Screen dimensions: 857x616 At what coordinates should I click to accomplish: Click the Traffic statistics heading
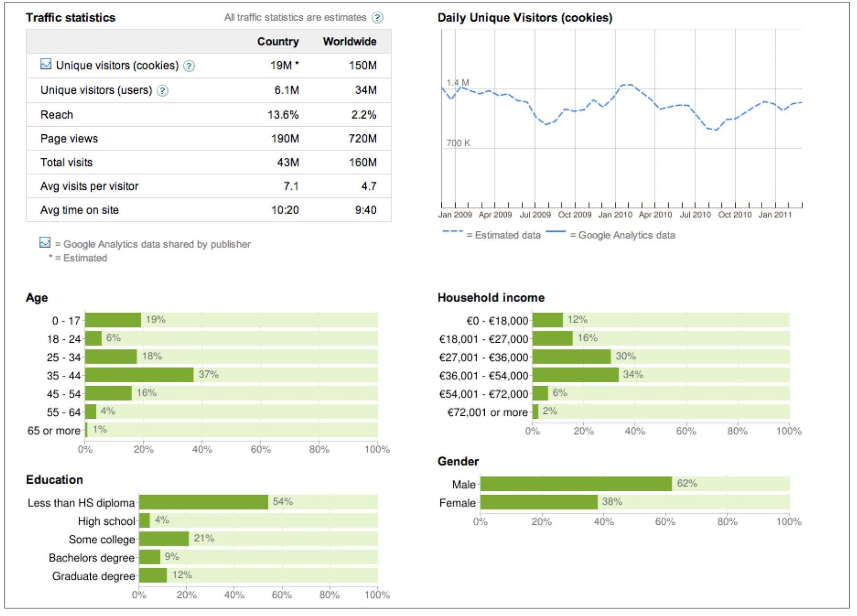point(71,18)
